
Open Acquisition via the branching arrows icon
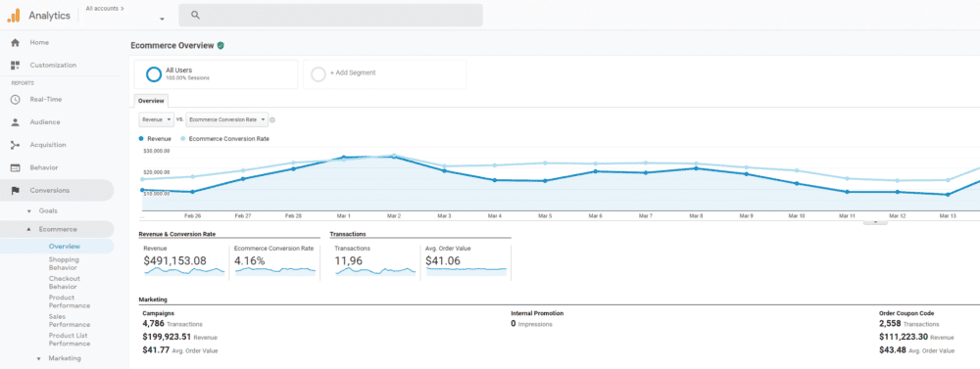(x=15, y=145)
